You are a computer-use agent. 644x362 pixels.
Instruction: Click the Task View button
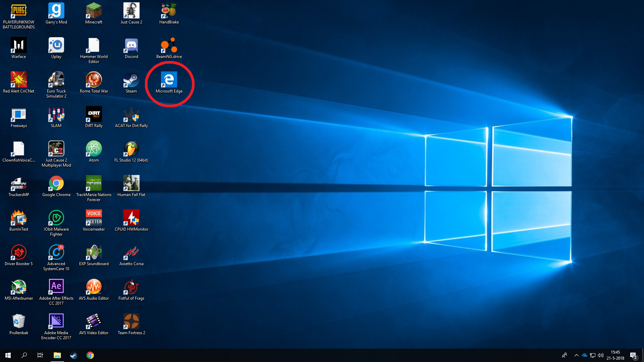(x=40, y=355)
